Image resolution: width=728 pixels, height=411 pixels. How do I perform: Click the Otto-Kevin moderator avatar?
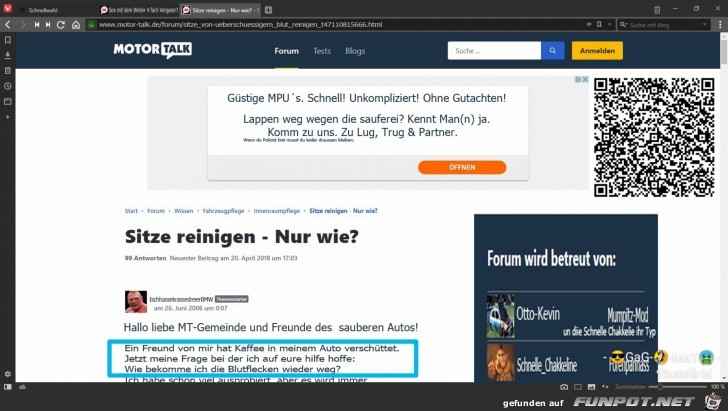[500, 316]
